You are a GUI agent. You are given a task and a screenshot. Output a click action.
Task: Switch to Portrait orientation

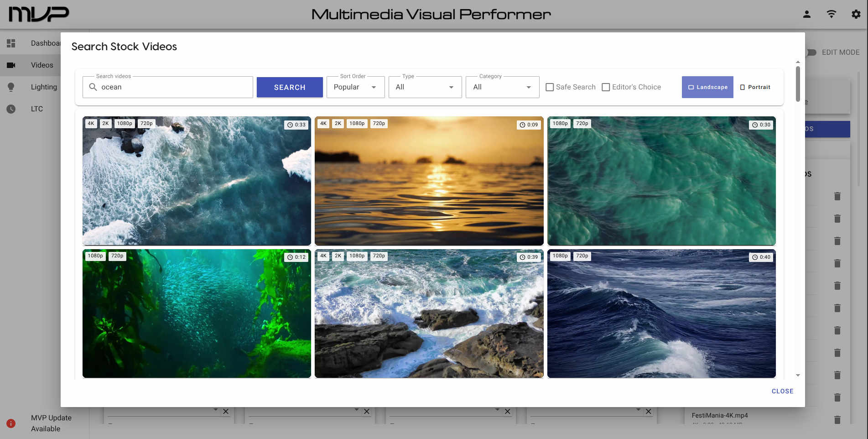click(755, 87)
